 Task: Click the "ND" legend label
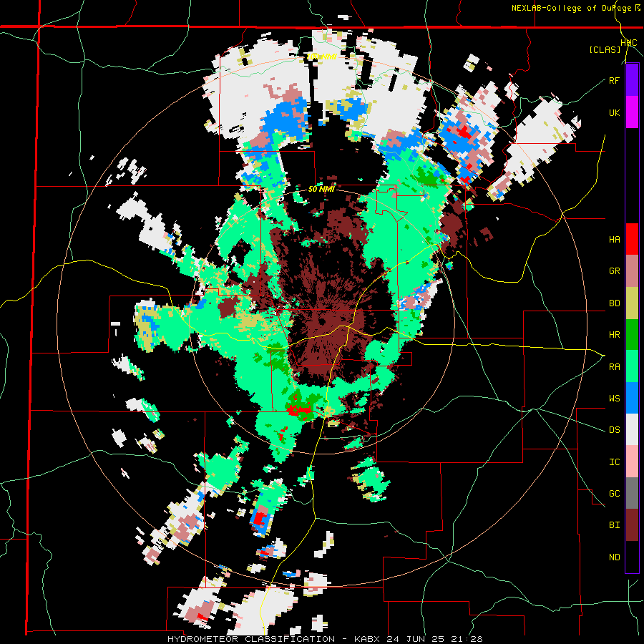614,557
